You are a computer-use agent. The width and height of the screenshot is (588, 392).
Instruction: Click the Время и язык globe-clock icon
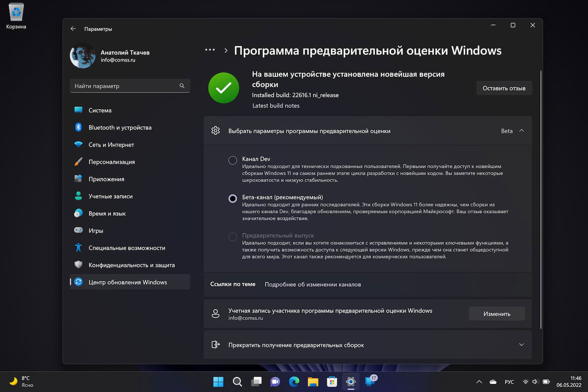point(78,214)
